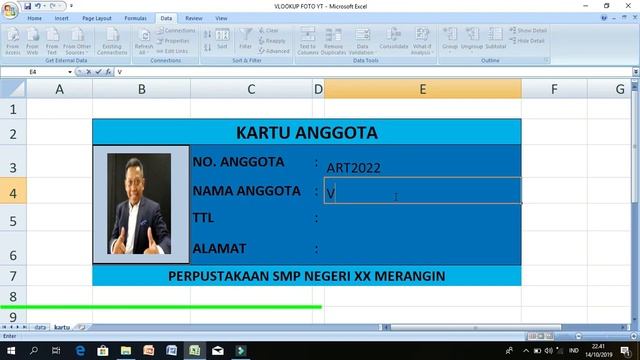Open the Consolidate tool
The height and width of the screenshot is (360, 640).
[x=394, y=39]
